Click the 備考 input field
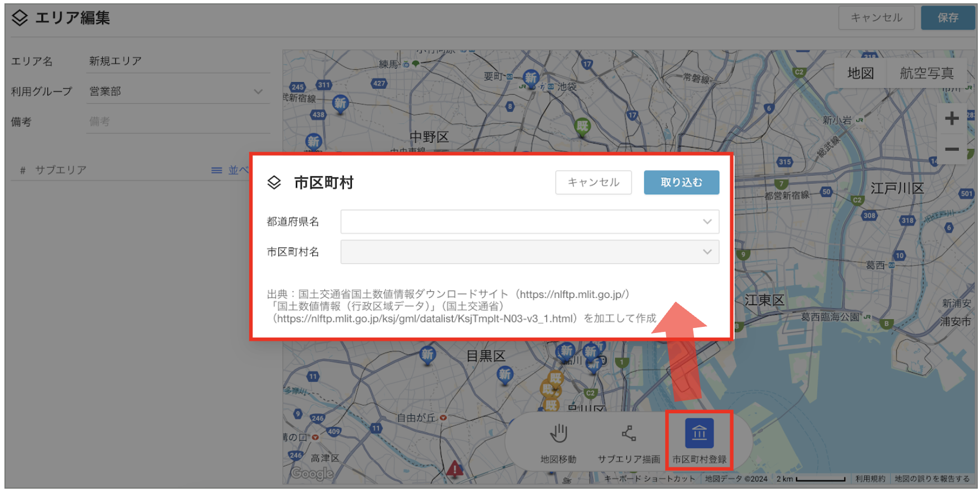The image size is (980, 492). (178, 122)
